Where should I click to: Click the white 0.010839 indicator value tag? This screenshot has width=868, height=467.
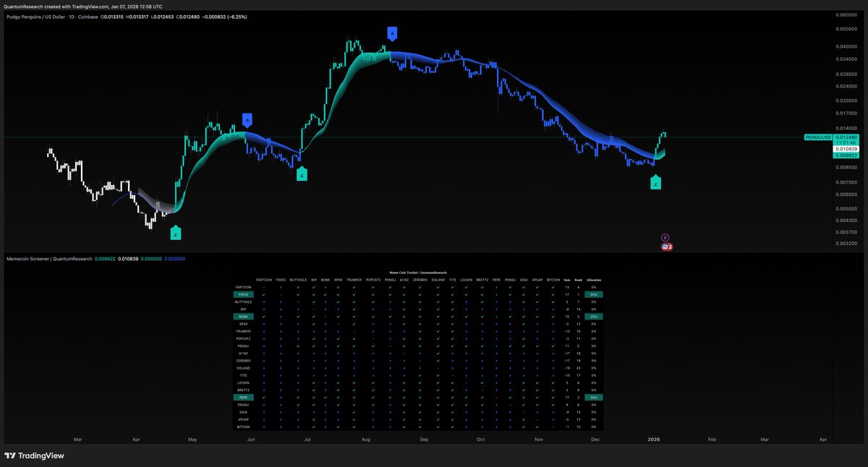coord(848,148)
